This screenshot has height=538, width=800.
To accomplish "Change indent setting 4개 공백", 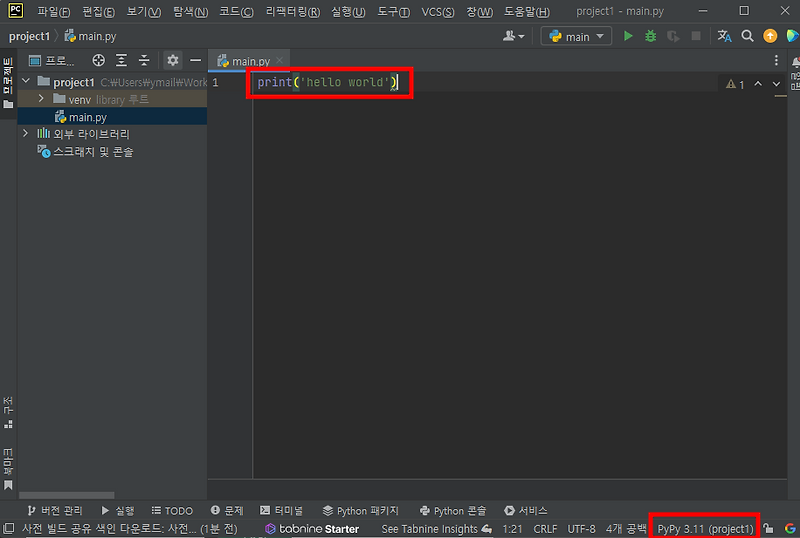I will coord(626,529).
